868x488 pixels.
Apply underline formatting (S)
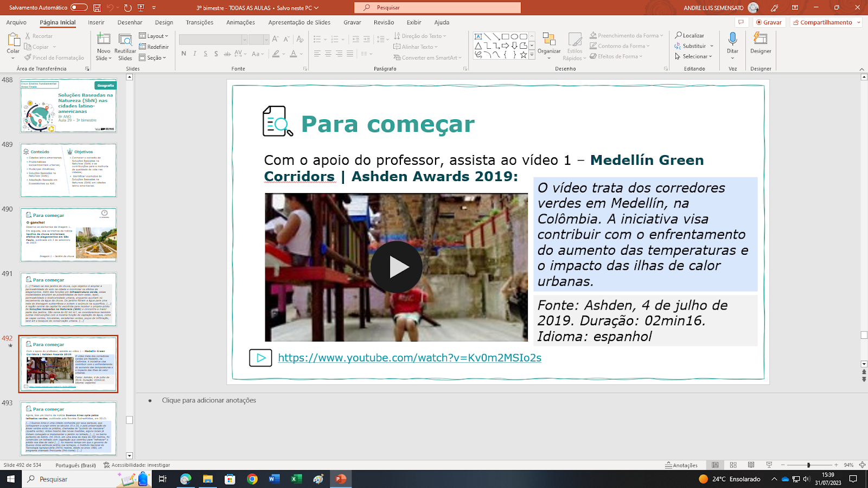point(206,54)
